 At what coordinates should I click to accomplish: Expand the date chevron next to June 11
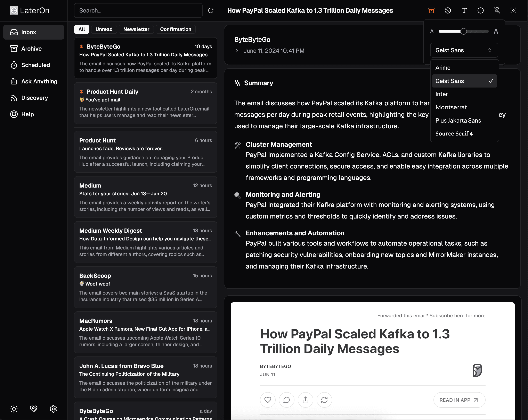point(237,51)
